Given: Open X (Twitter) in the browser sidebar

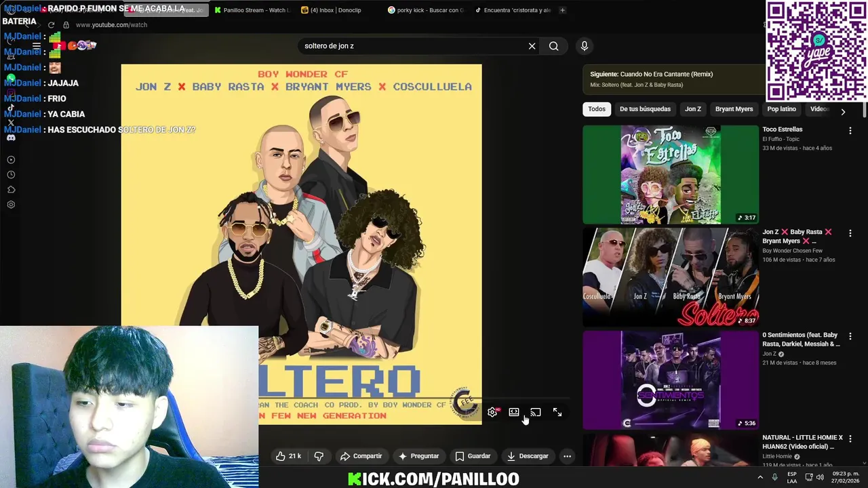Looking at the screenshot, I should pyautogui.click(x=11, y=123).
